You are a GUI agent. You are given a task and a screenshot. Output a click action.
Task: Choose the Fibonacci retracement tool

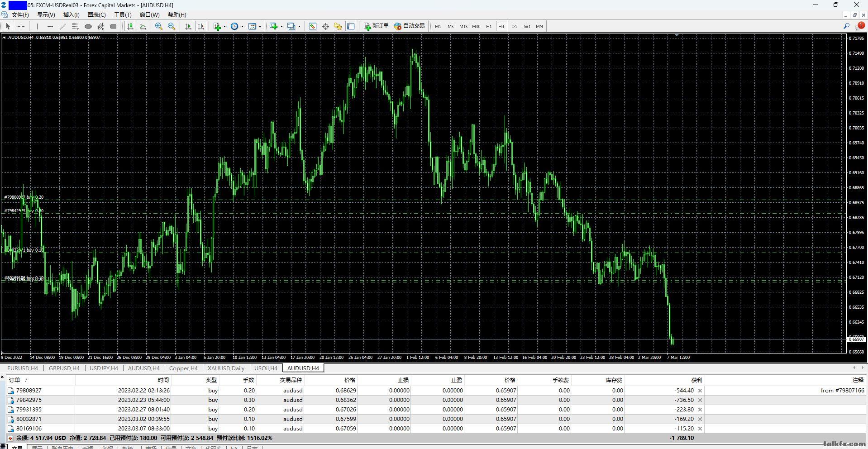pos(76,26)
